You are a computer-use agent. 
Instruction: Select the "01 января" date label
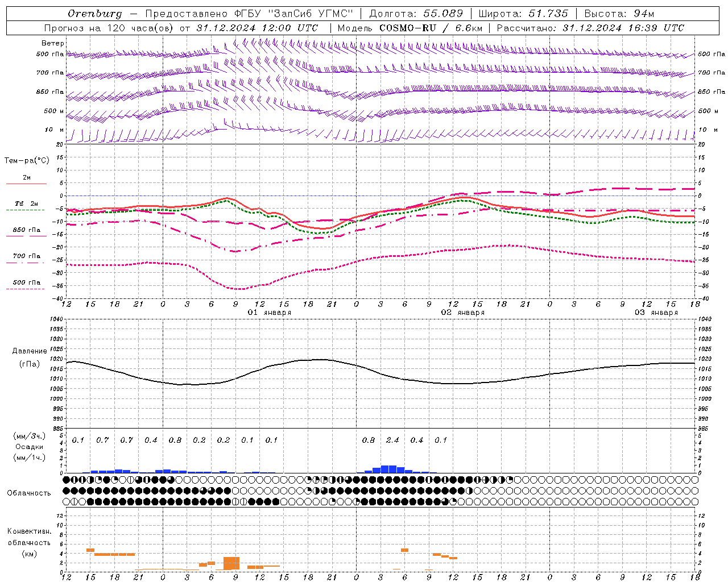click(270, 313)
